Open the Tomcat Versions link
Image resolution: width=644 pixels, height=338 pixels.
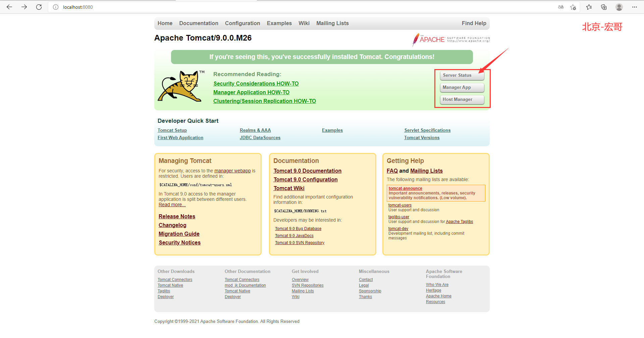coord(422,138)
